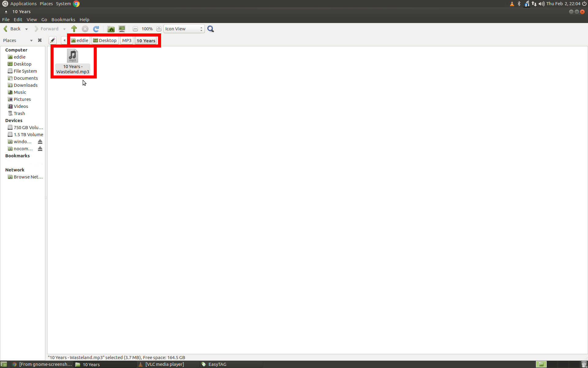Expand the Back history dropdown arrow
This screenshot has width=588, height=368.
point(26,29)
